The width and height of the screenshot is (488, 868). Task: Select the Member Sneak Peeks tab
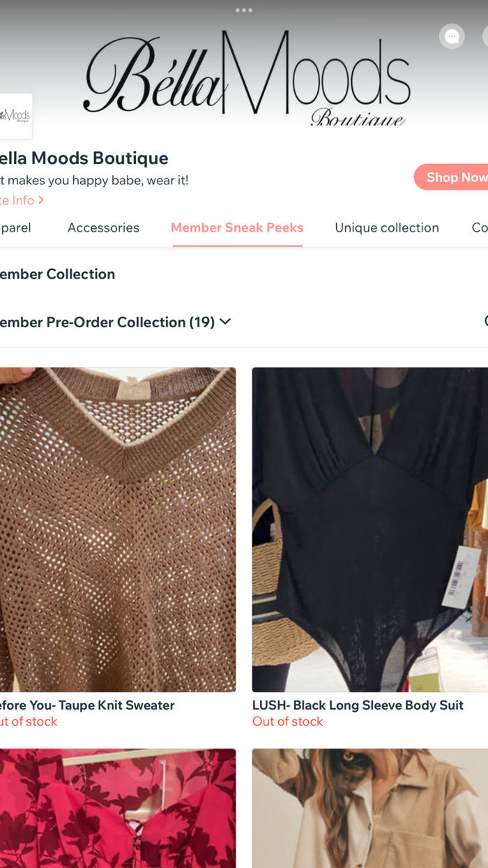237,227
